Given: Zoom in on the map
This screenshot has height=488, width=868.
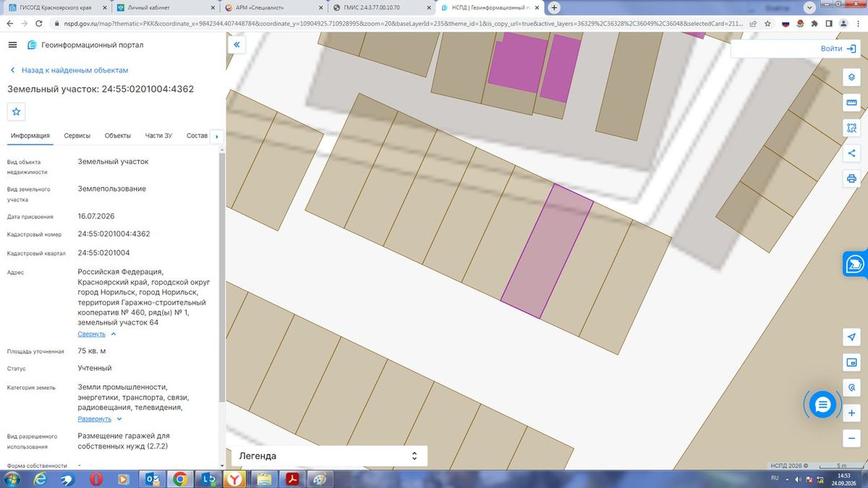Looking at the screenshot, I should click(851, 413).
